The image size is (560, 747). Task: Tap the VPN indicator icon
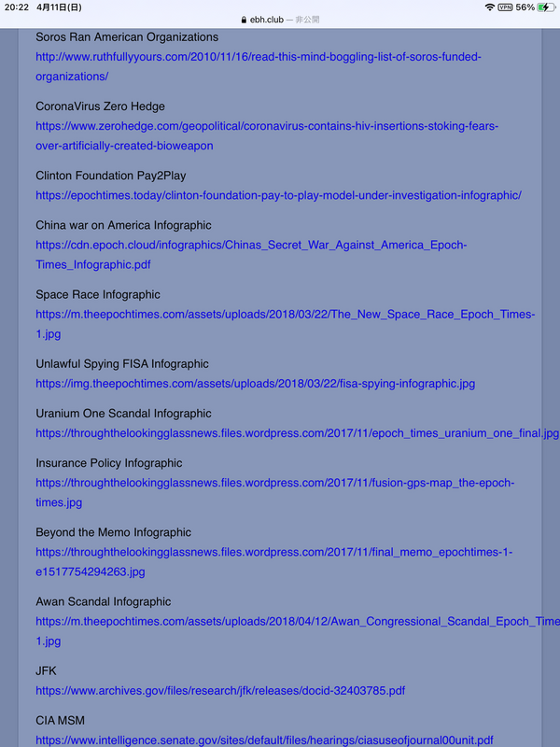click(x=505, y=7)
